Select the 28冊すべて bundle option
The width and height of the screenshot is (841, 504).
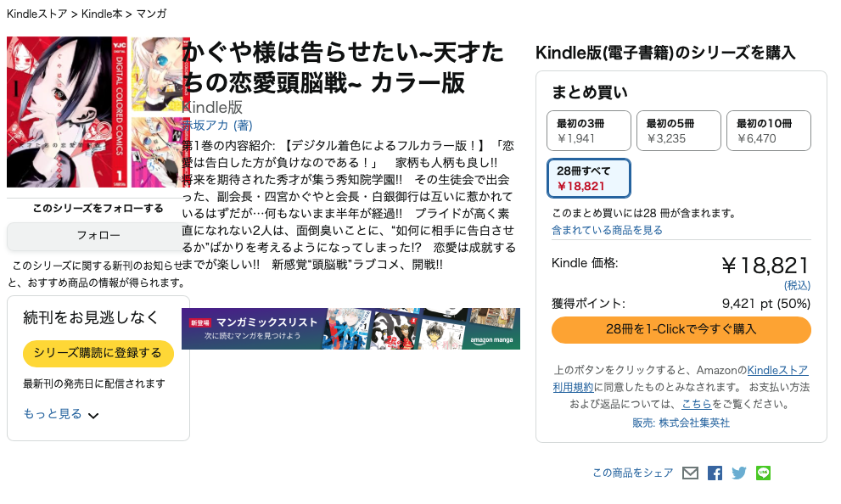click(589, 178)
